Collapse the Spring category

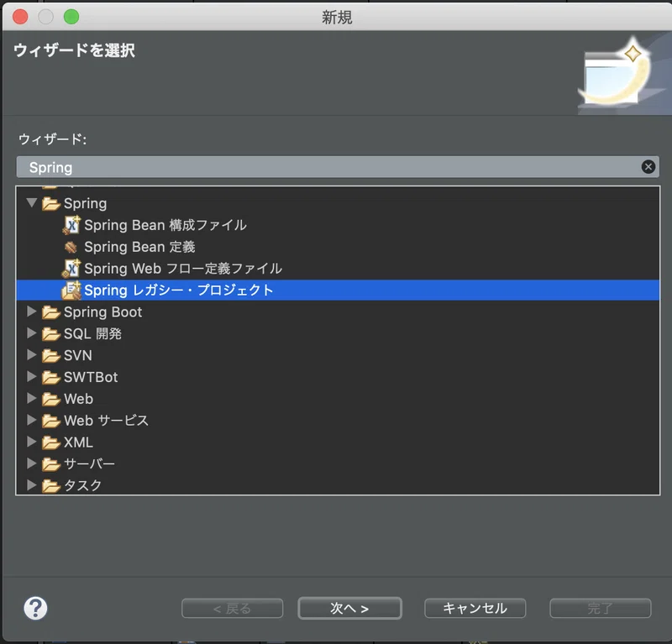pos(31,202)
